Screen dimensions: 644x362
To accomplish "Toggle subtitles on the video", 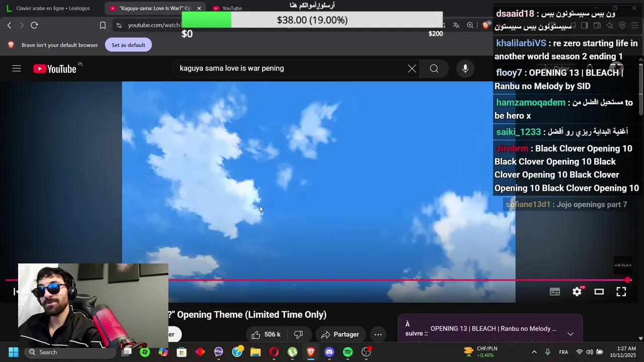I will pyautogui.click(x=555, y=292).
